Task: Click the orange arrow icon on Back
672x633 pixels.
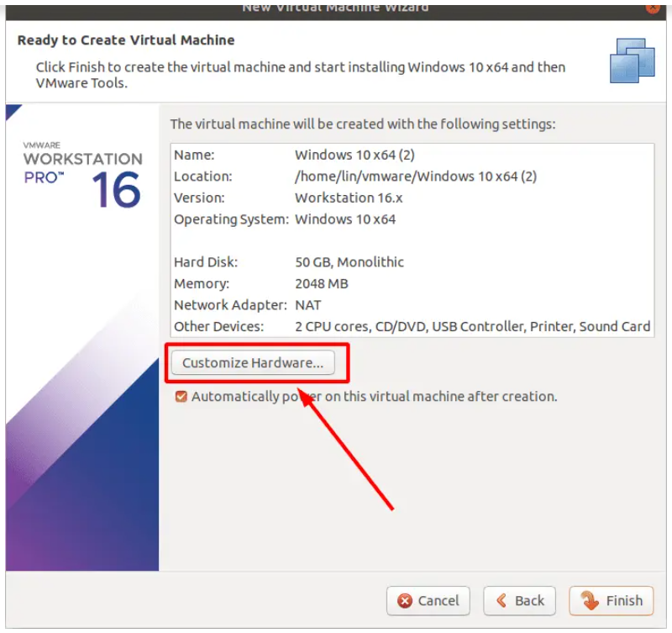Action: click(501, 600)
